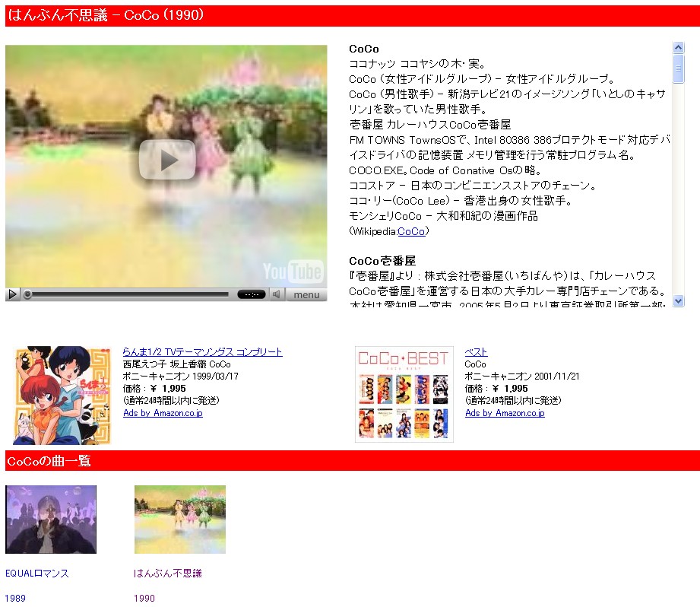The height and width of the screenshot is (607, 700).
Task: Open the らんま1/2 TVテーマソングス コンプリート link
Action: [202, 352]
